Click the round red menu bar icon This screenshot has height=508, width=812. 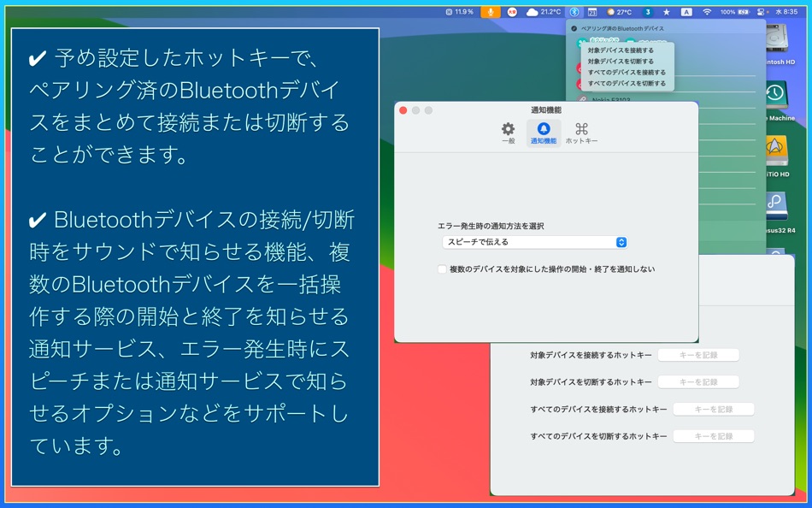tap(512, 12)
